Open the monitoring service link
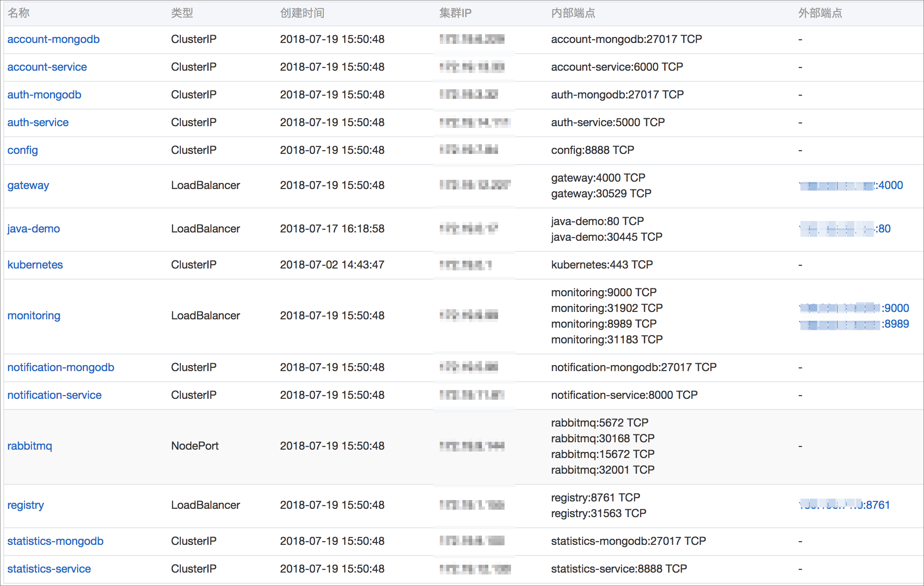The image size is (924, 586). (34, 316)
